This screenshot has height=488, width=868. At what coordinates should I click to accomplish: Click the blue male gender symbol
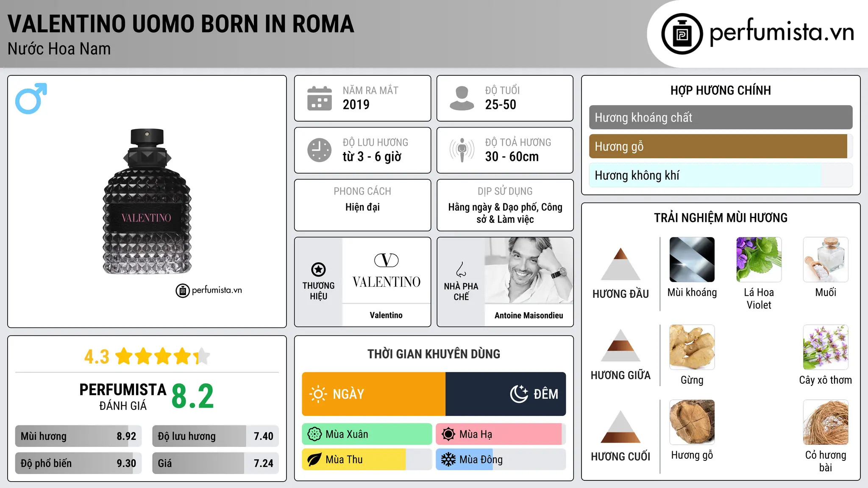coord(31,98)
